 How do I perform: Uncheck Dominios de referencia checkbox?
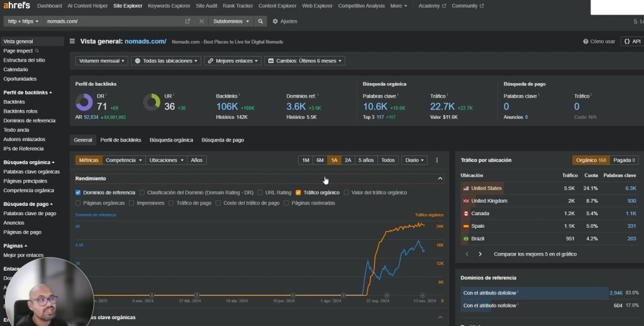[78, 193]
